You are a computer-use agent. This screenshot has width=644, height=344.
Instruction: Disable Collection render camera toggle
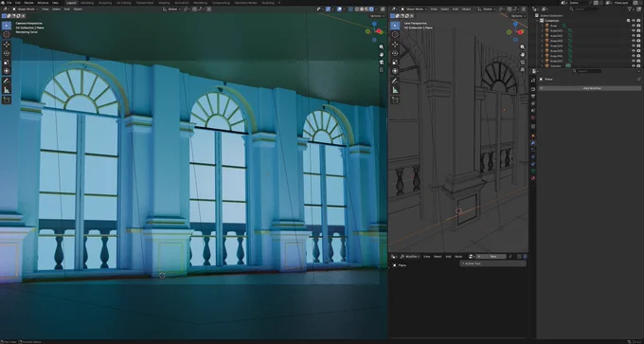click(x=638, y=21)
